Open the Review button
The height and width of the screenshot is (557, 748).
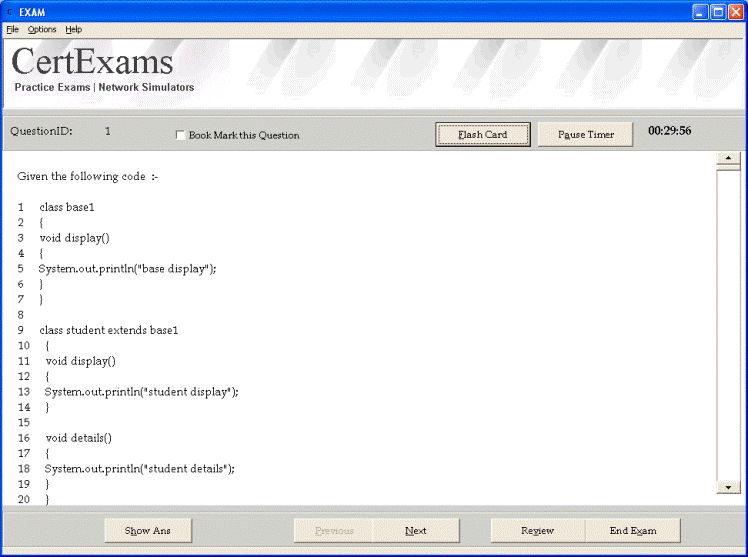tap(538, 531)
